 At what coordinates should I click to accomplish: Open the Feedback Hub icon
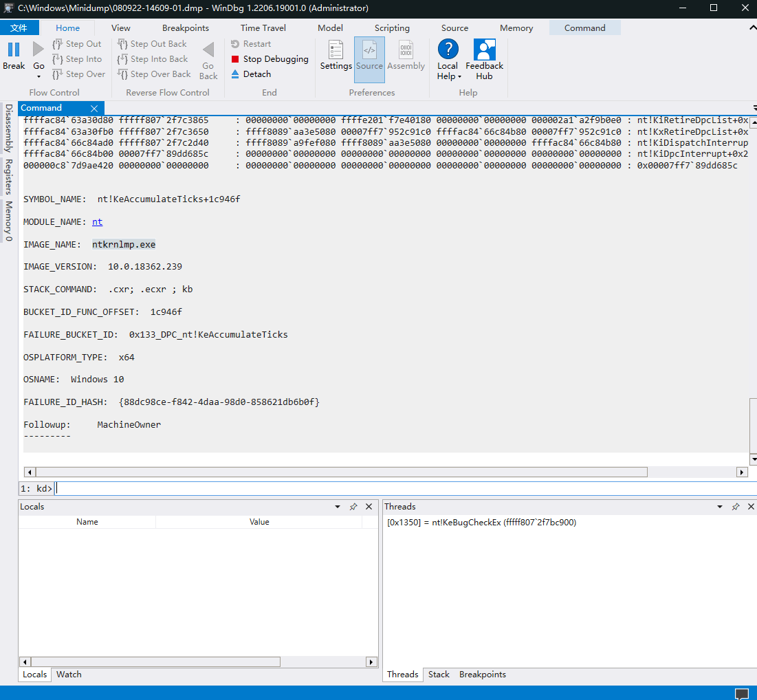point(484,50)
